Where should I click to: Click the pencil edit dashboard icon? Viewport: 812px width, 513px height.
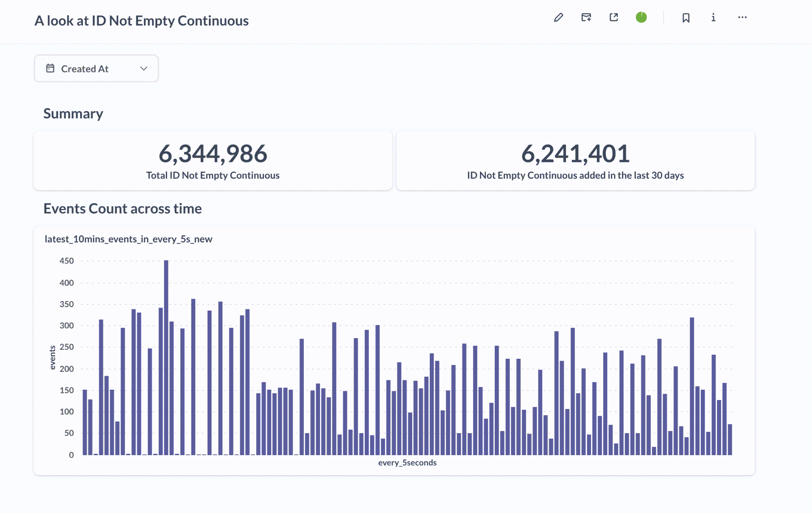[558, 17]
